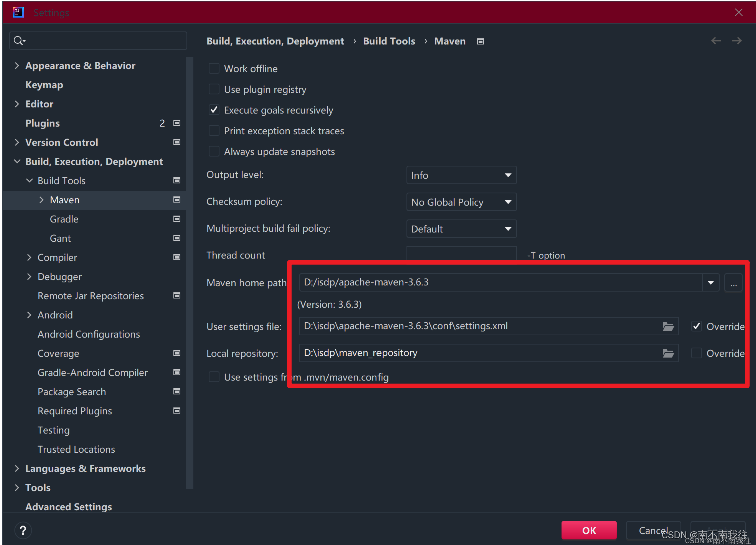The height and width of the screenshot is (545, 756).
Task: Click the project-level icon beside Coverage
Action: (177, 353)
